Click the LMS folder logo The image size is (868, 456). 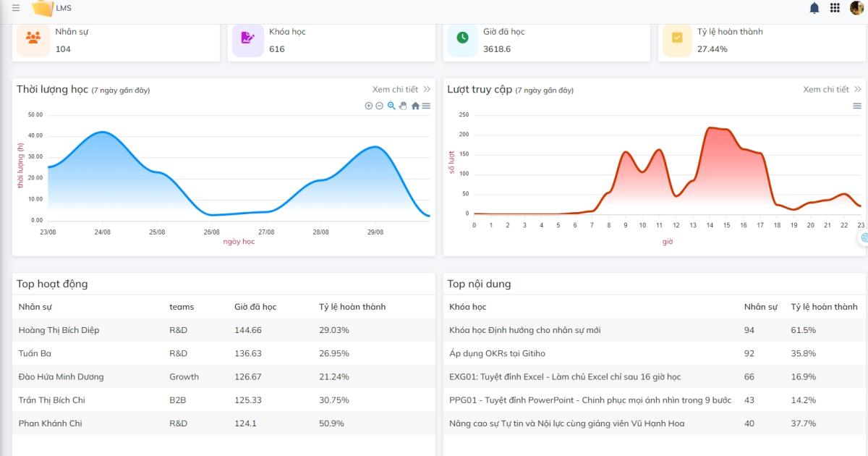pyautogui.click(x=43, y=8)
